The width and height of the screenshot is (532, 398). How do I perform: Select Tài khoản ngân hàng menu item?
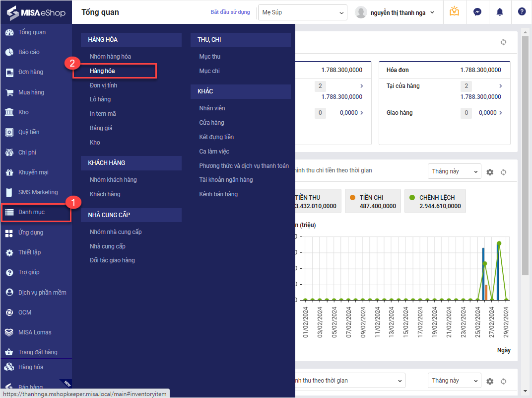(x=226, y=180)
